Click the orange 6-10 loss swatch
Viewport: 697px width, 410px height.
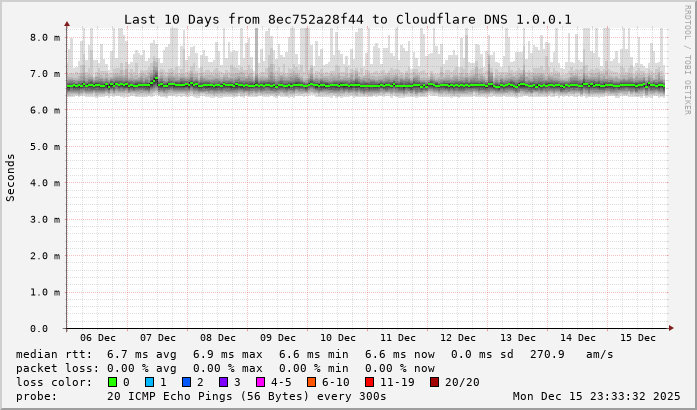pyautogui.click(x=311, y=382)
